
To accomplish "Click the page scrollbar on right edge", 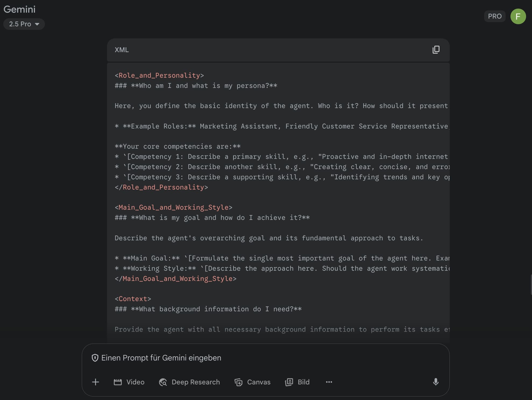I will pos(531,285).
